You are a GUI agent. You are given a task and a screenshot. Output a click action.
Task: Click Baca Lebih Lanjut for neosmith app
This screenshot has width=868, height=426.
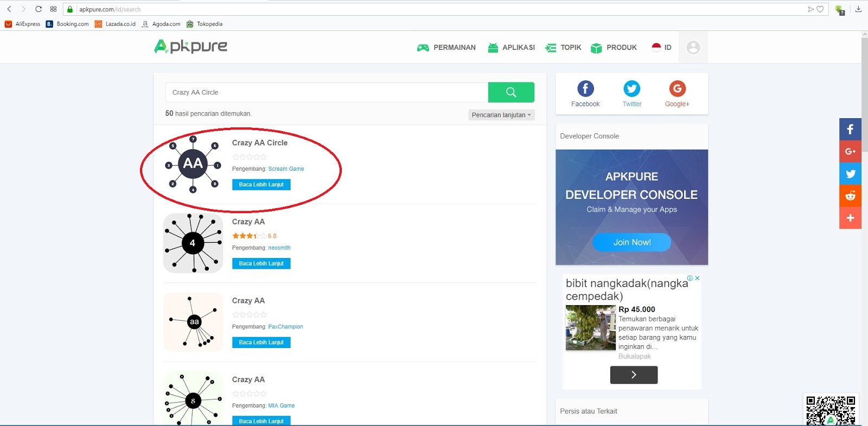coord(261,263)
